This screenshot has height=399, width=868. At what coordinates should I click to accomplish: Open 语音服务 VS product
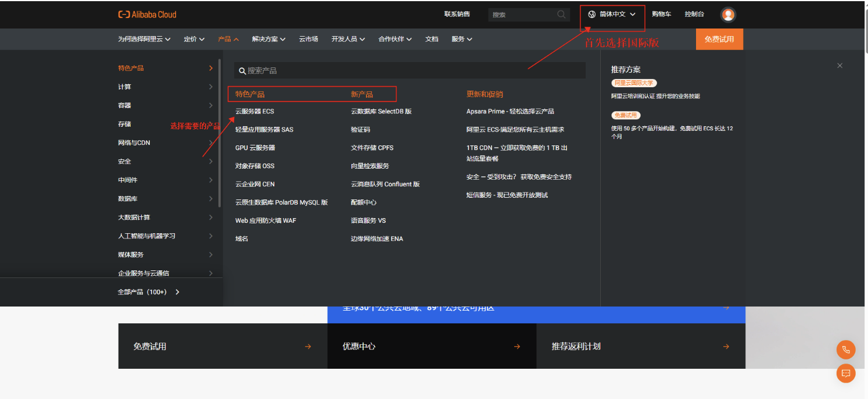tap(368, 220)
